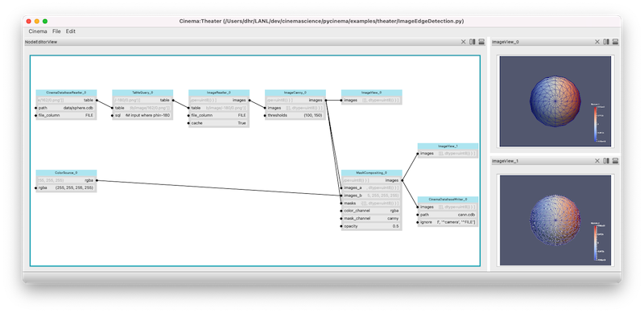
Task: Click images output port of ImageReader_0
Action: 250,100
